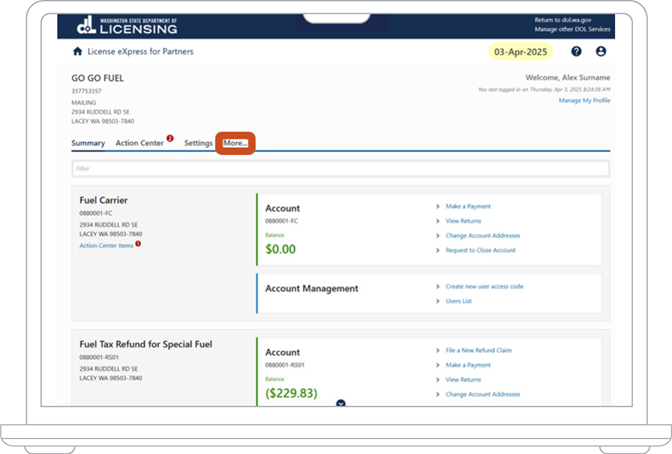The height and width of the screenshot is (454, 672).
Task: Click the chevron beside File a New Refund Claim
Action: (438, 351)
